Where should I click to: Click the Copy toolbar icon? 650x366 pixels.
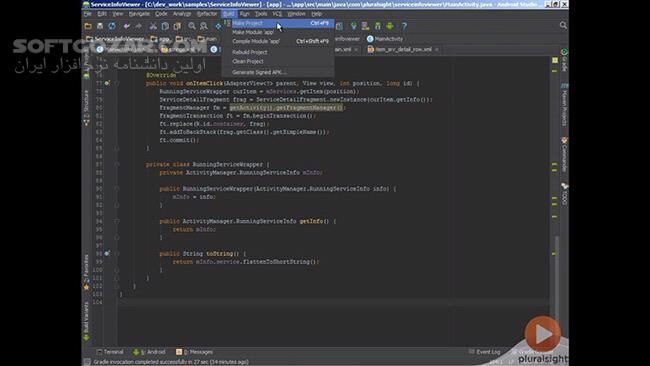[165, 26]
